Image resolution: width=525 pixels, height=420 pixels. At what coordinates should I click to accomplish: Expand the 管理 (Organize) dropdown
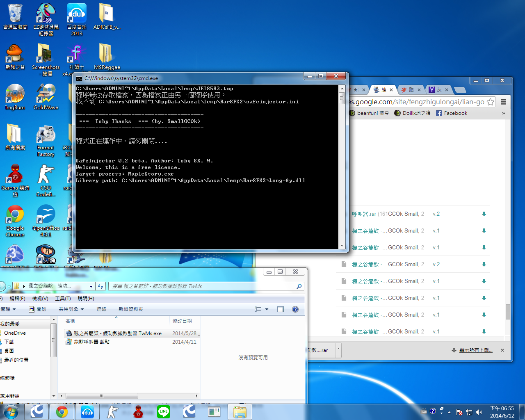click(x=8, y=309)
